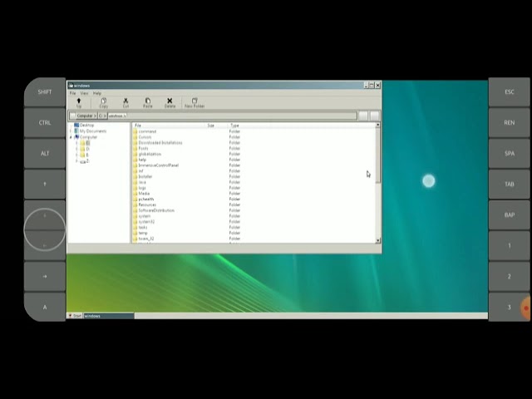Sort by the File column header
This screenshot has height=399, width=532.
(170, 126)
